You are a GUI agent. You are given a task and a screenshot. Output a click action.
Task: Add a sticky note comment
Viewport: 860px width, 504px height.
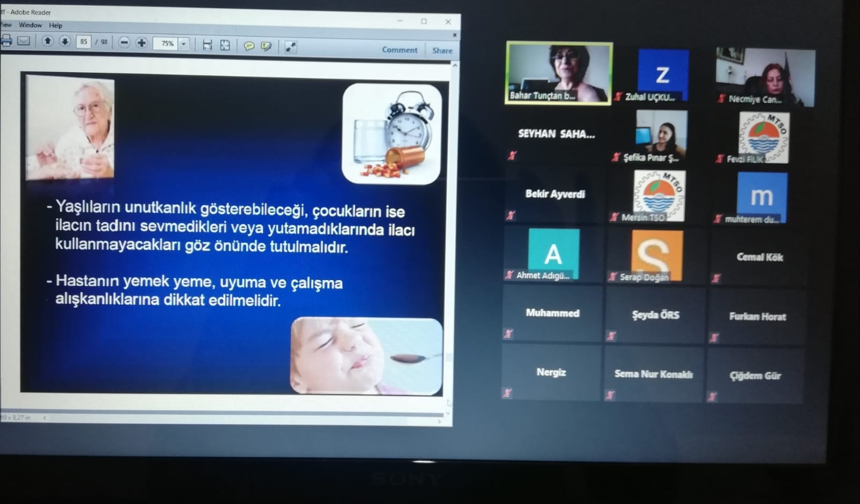click(249, 46)
